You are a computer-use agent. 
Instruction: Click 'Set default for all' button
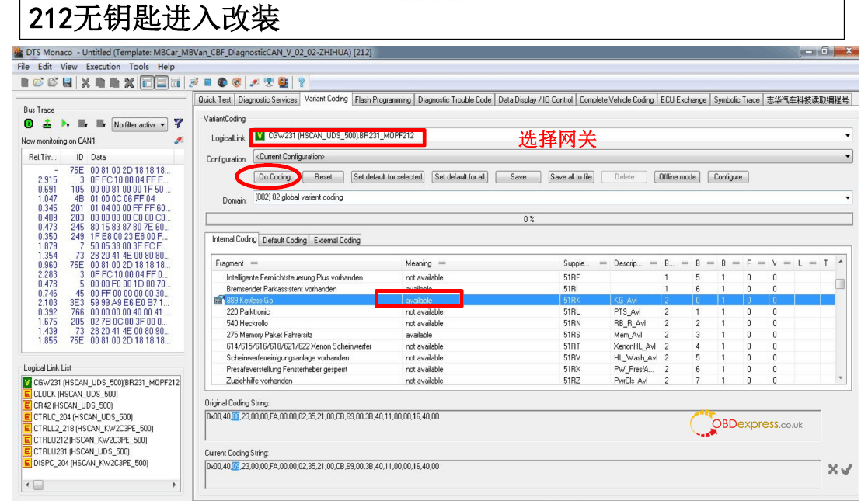click(x=459, y=177)
